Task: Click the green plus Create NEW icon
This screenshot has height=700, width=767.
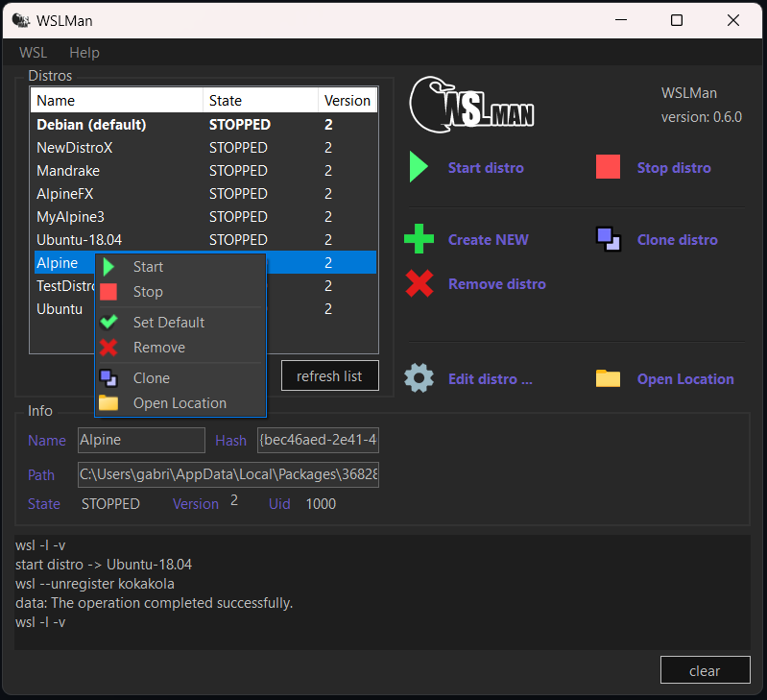Action: [x=419, y=239]
